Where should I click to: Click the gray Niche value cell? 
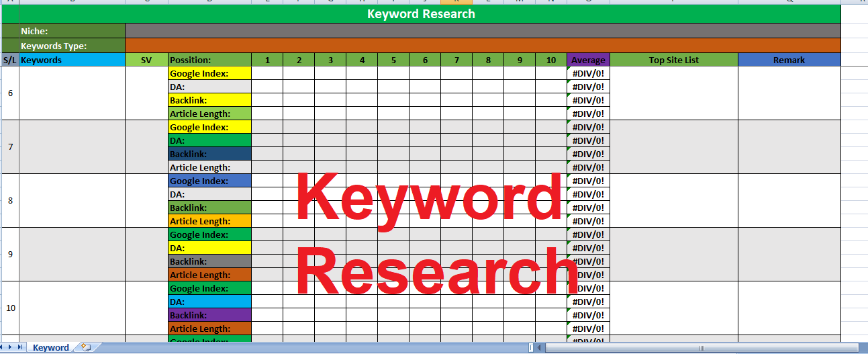pyautogui.click(x=483, y=31)
